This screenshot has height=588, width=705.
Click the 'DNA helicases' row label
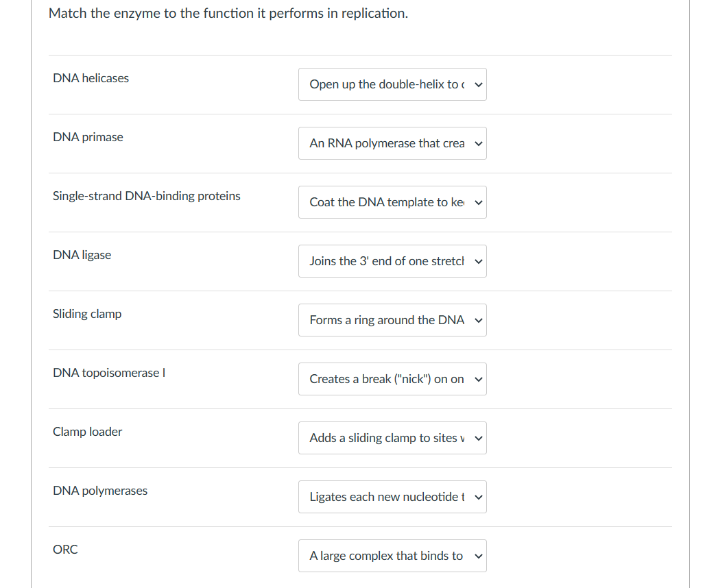point(91,78)
